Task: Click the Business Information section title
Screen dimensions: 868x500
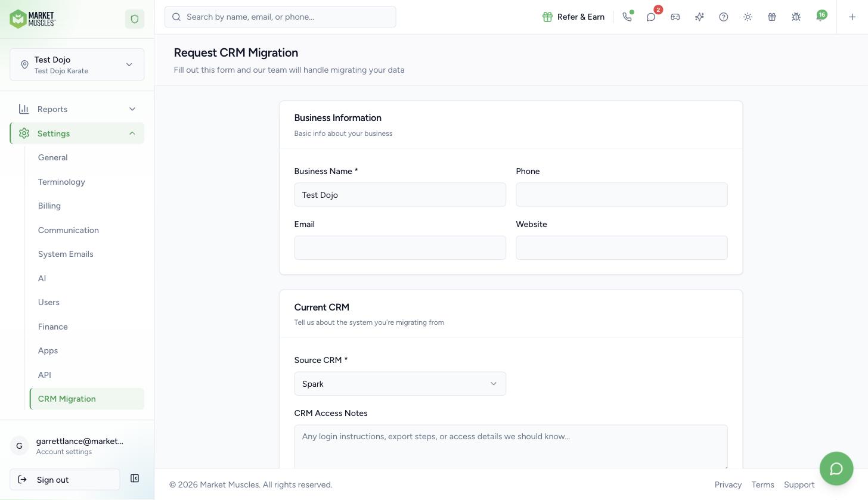Action: 337,118
